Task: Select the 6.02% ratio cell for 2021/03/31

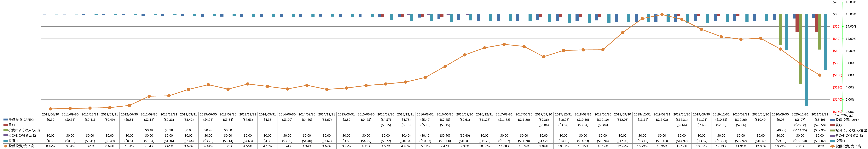Action: (x=820, y=146)
